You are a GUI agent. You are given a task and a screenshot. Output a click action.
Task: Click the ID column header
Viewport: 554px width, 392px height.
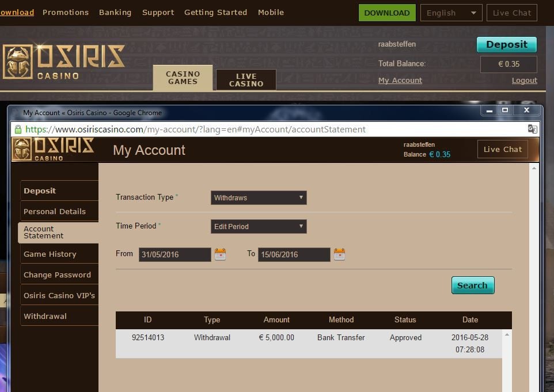coord(147,319)
